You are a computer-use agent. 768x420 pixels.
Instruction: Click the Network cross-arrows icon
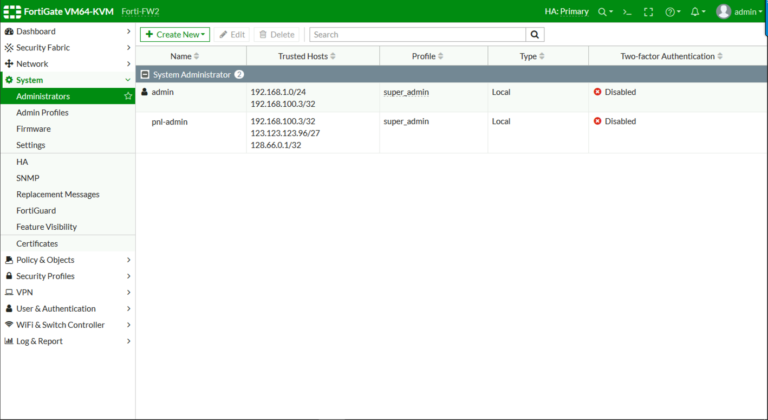pos(9,64)
